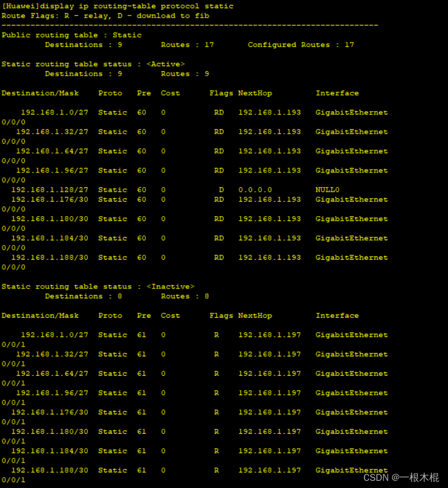Click 'Interface' header in the Active table
This screenshot has width=448, height=488.
click(x=338, y=93)
